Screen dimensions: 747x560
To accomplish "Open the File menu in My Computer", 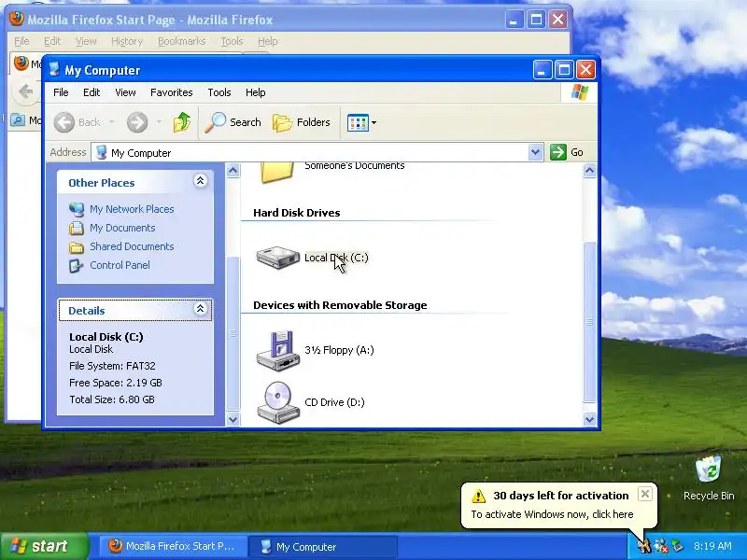I will 61,92.
